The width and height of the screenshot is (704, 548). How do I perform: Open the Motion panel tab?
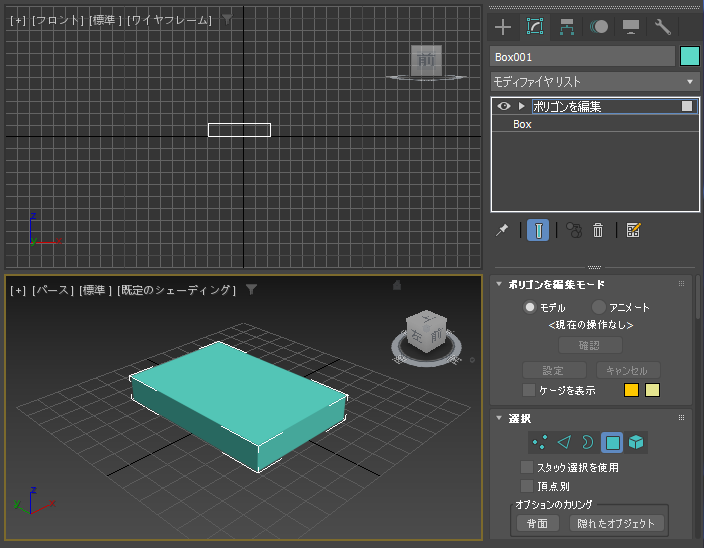[599, 27]
